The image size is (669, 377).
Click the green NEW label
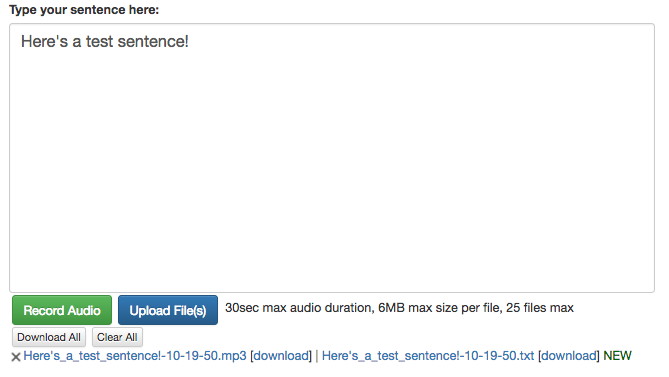pyautogui.click(x=617, y=356)
